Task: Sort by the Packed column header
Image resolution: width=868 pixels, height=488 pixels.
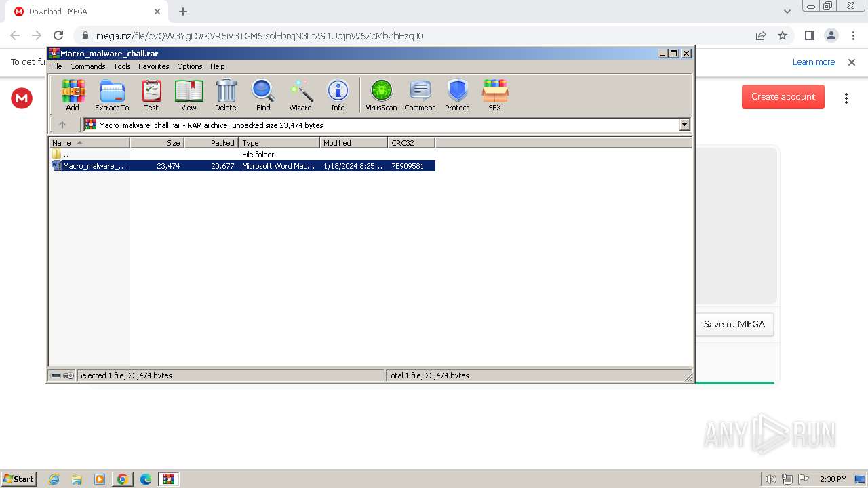Action: pyautogui.click(x=211, y=143)
